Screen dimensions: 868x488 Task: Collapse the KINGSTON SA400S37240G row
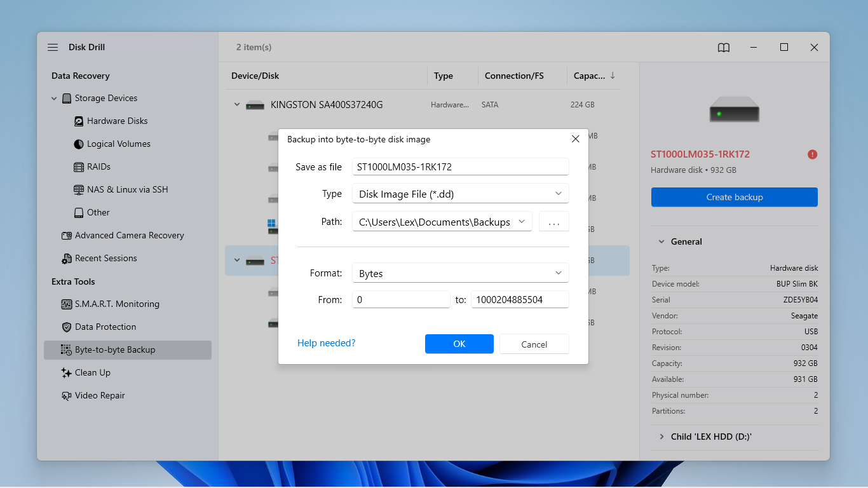pyautogui.click(x=237, y=105)
